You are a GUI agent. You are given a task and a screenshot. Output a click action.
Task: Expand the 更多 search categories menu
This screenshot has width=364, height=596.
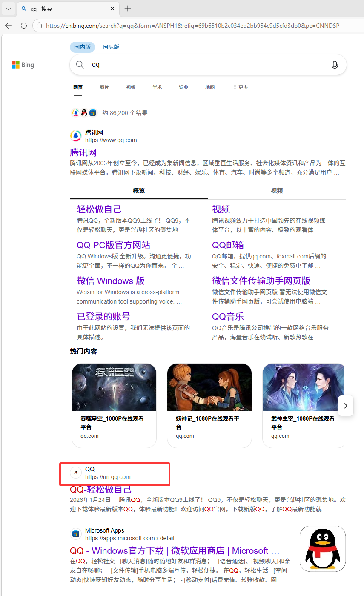click(241, 87)
